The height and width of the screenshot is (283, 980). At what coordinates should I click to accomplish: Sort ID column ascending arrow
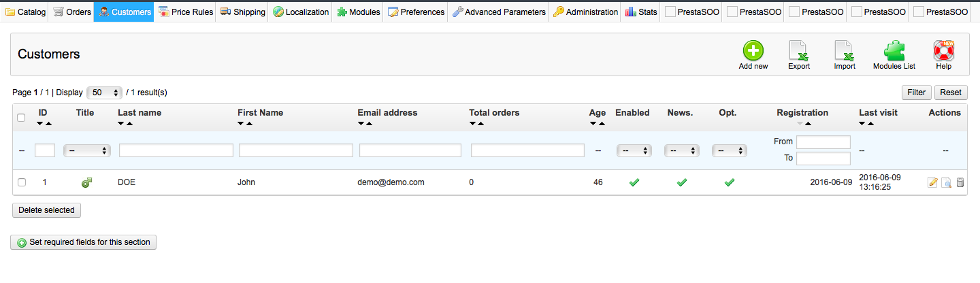pos(48,124)
